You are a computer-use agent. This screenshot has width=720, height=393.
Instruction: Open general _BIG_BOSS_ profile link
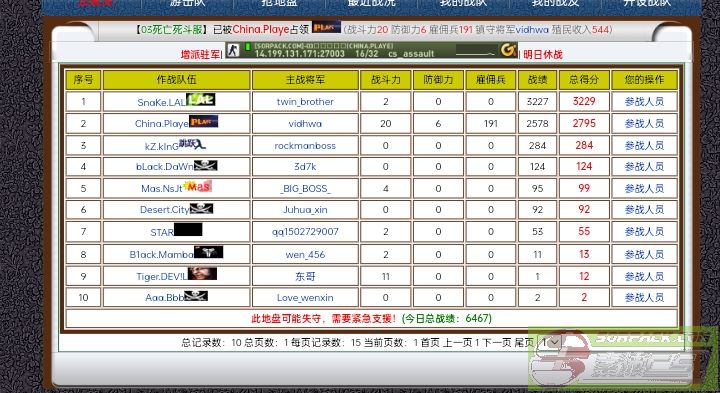[305, 189]
